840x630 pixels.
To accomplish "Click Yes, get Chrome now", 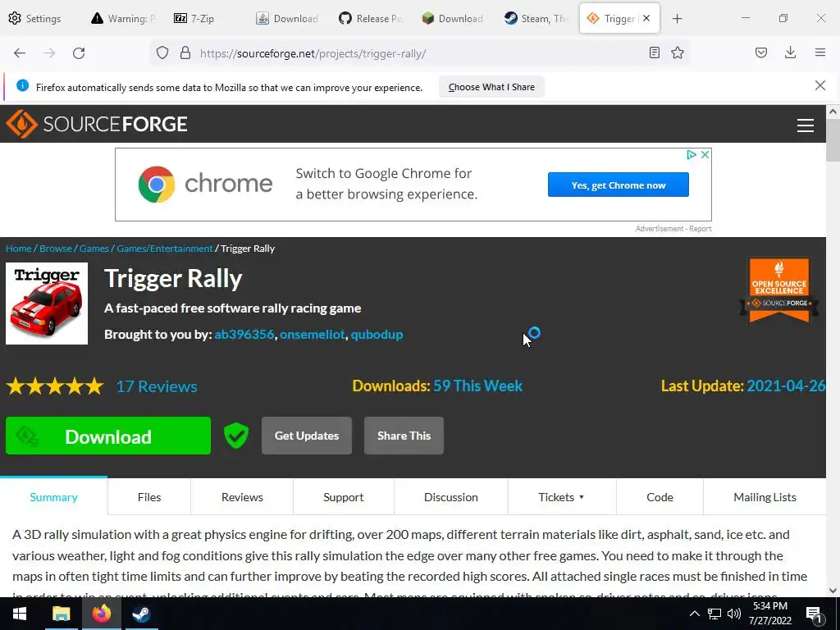I will click(619, 185).
